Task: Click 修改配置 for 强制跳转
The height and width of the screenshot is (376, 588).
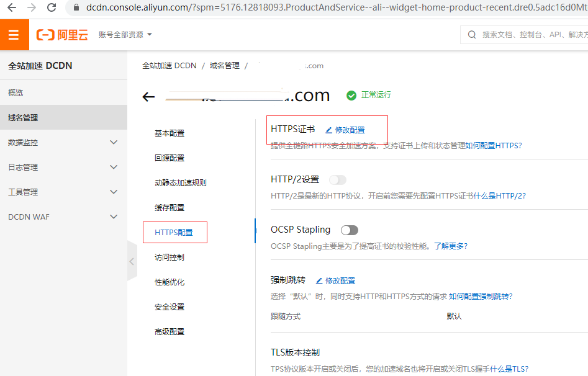Action: click(340, 281)
